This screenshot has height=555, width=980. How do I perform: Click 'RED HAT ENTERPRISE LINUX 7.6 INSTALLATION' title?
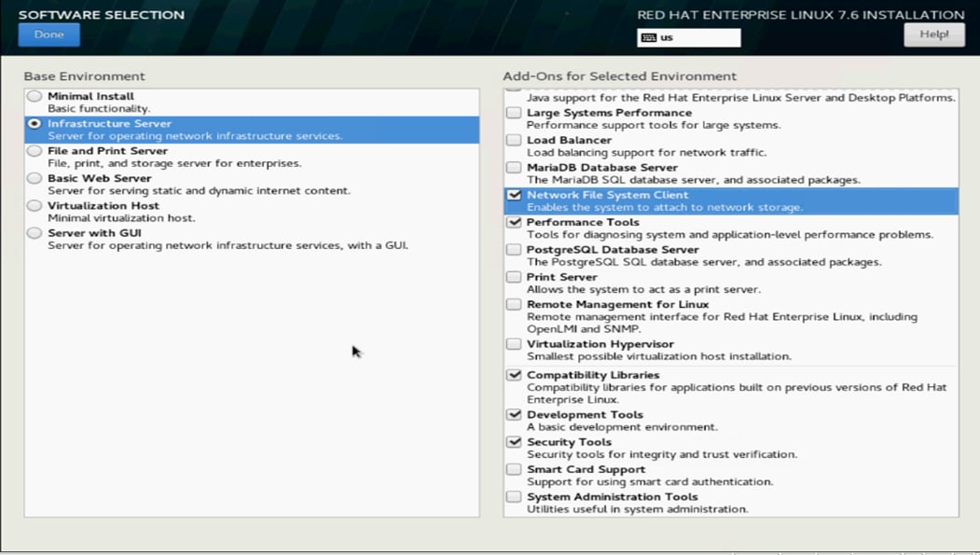(x=801, y=15)
